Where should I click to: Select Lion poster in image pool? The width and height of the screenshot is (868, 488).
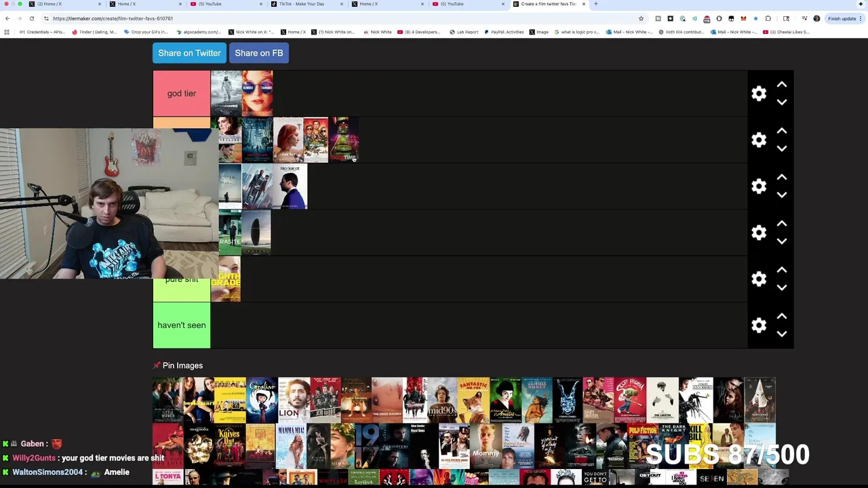click(x=294, y=401)
